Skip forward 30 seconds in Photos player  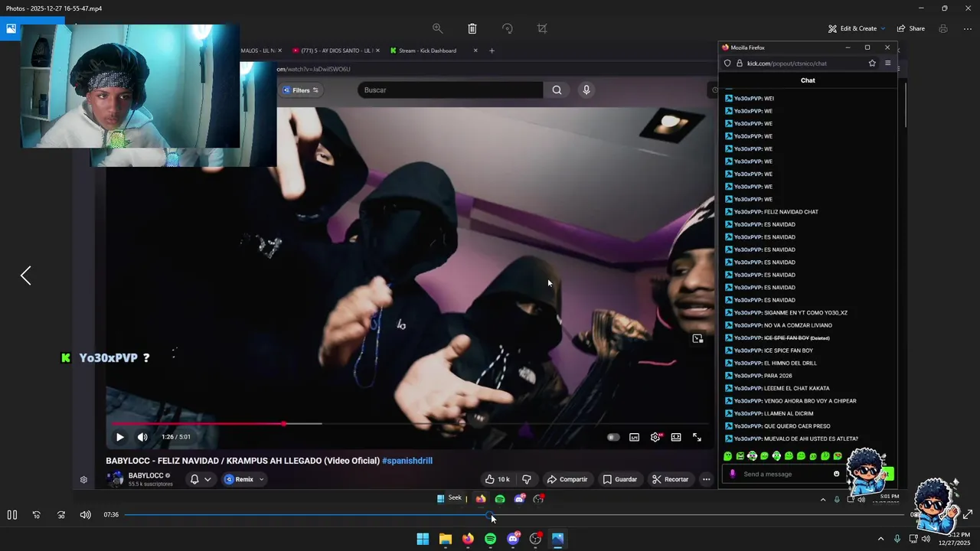[x=61, y=515]
